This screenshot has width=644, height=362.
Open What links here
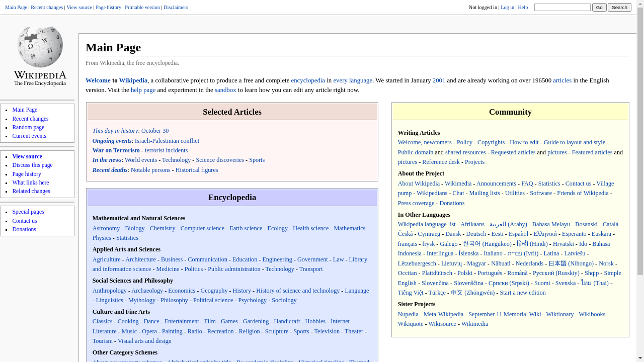click(30, 182)
